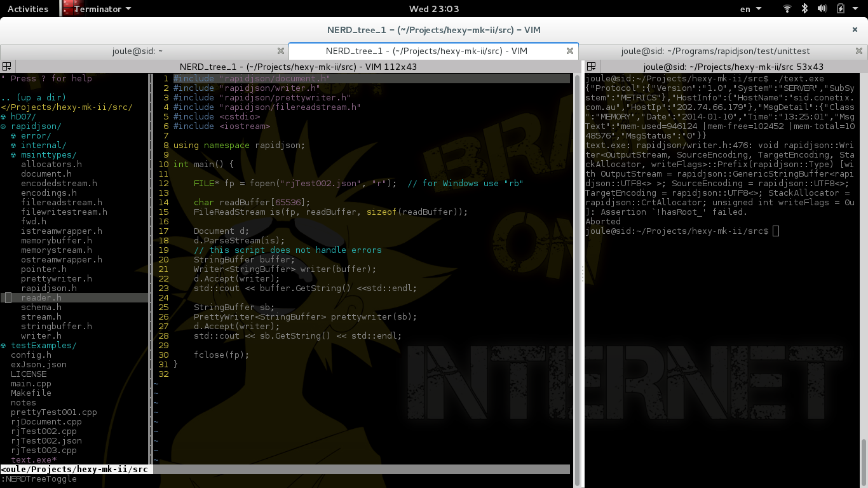Image resolution: width=868 pixels, height=488 pixels.
Task: Click the 'd.ParseStream(is);' line
Action: point(240,240)
